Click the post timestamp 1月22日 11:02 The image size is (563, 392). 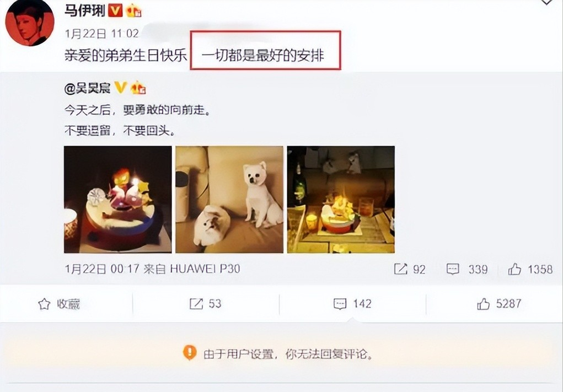click(x=101, y=34)
